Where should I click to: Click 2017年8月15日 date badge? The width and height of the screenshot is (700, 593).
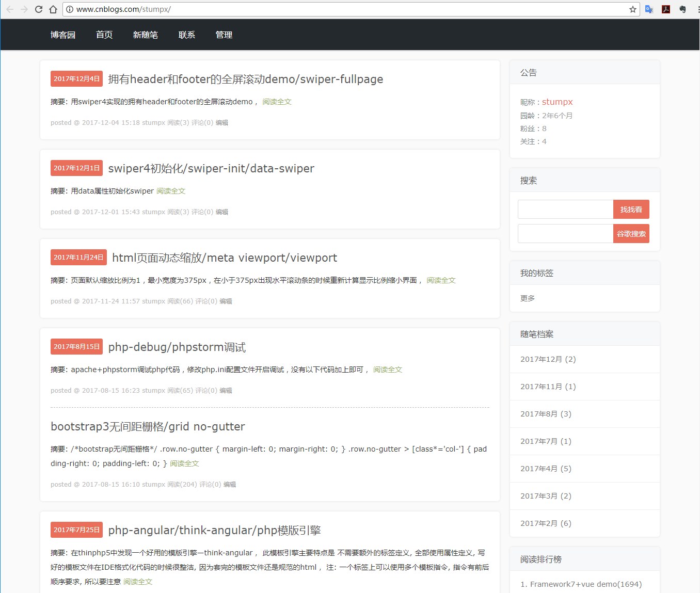(x=76, y=346)
